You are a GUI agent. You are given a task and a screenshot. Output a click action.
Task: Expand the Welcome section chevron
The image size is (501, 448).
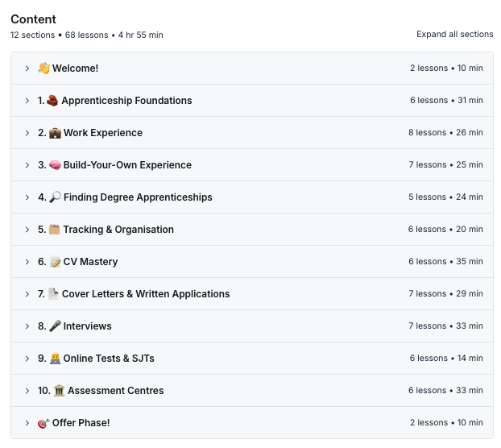27,68
